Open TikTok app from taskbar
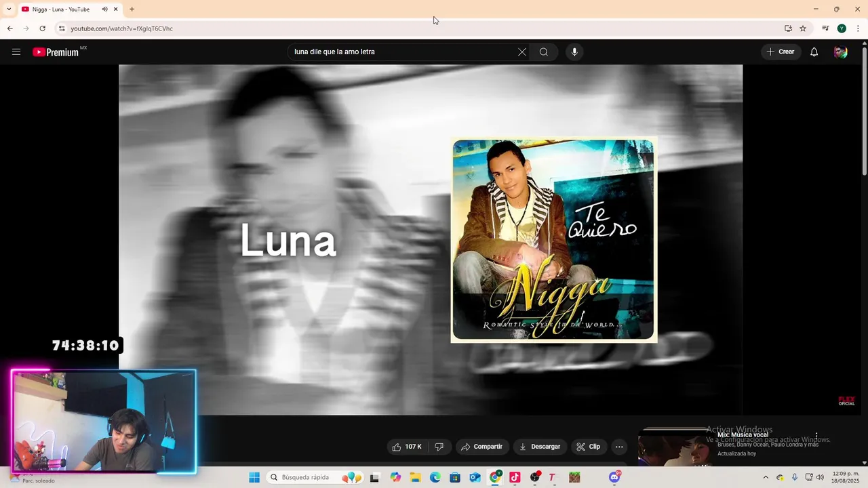The image size is (868, 488). (515, 477)
